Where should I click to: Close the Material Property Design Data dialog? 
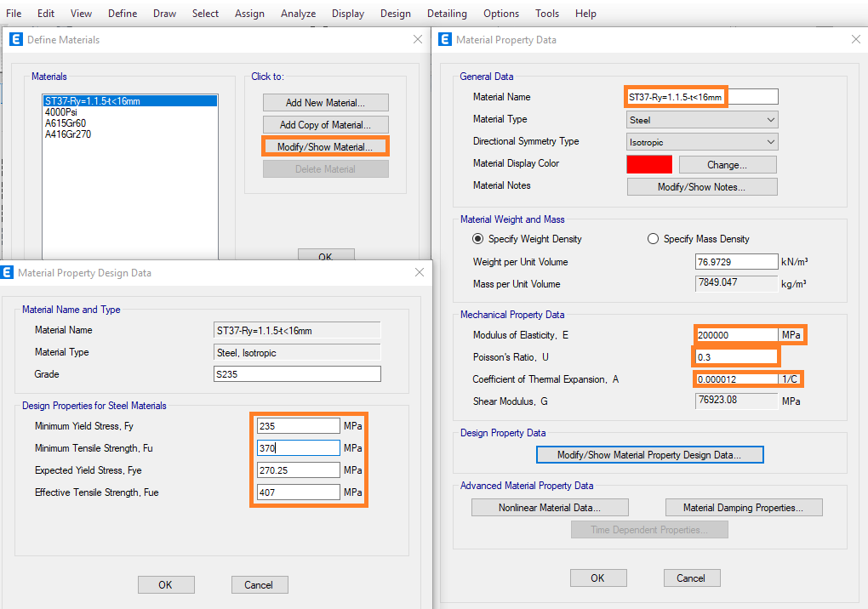click(x=420, y=272)
